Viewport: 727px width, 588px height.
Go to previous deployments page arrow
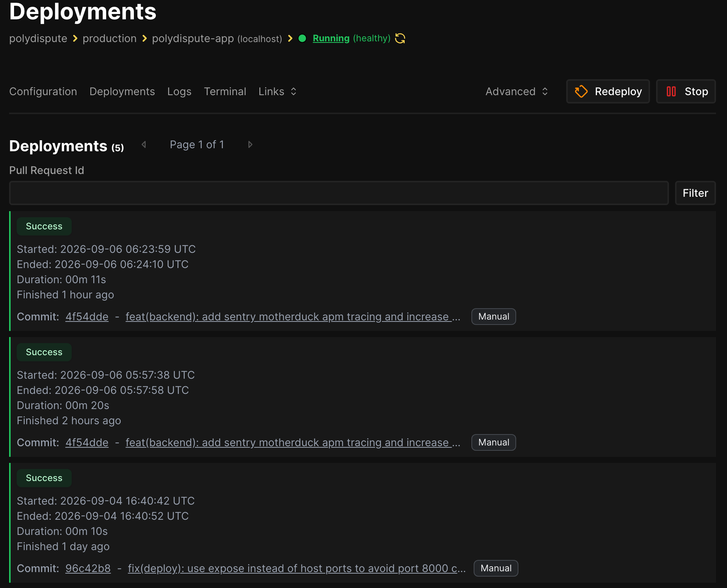click(x=144, y=144)
